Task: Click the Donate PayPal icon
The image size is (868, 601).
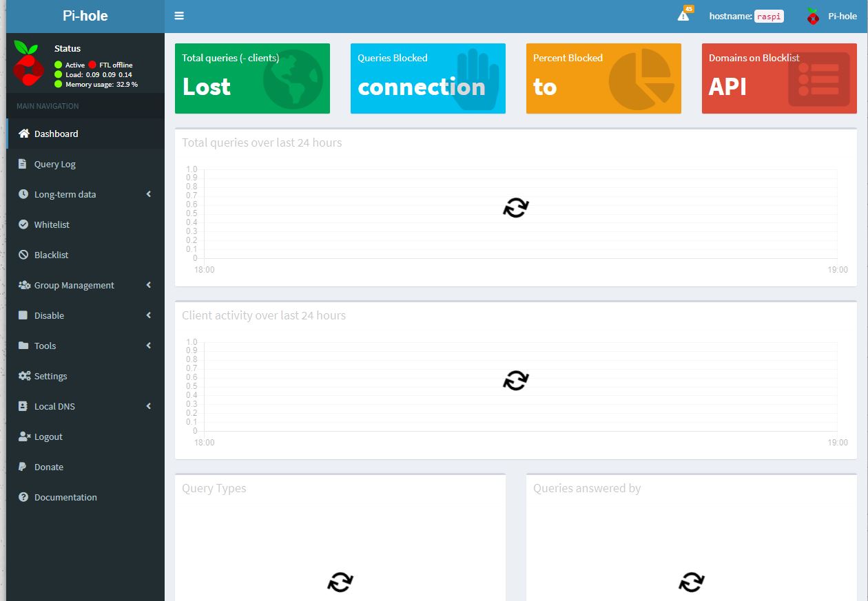Action: [23, 467]
